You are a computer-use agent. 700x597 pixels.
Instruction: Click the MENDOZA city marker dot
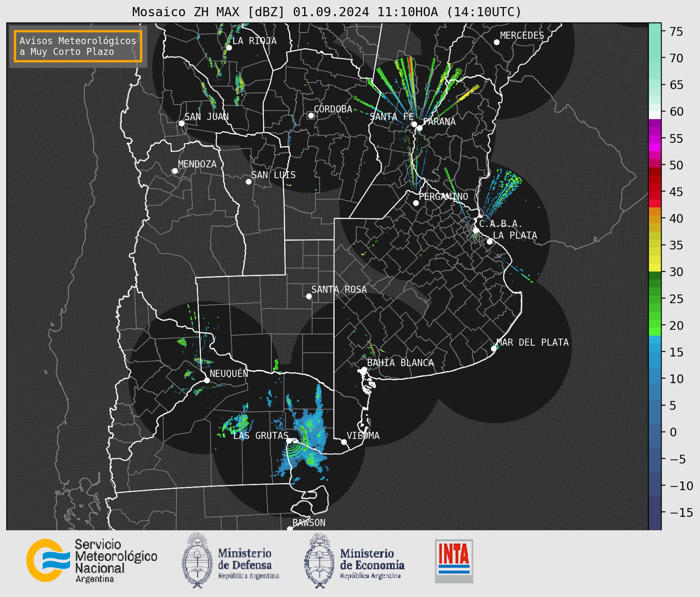point(175,171)
